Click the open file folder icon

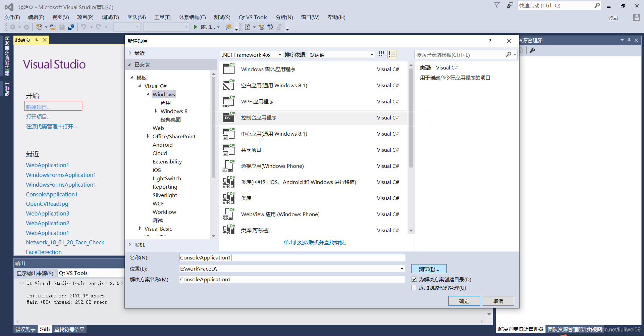[53, 27]
